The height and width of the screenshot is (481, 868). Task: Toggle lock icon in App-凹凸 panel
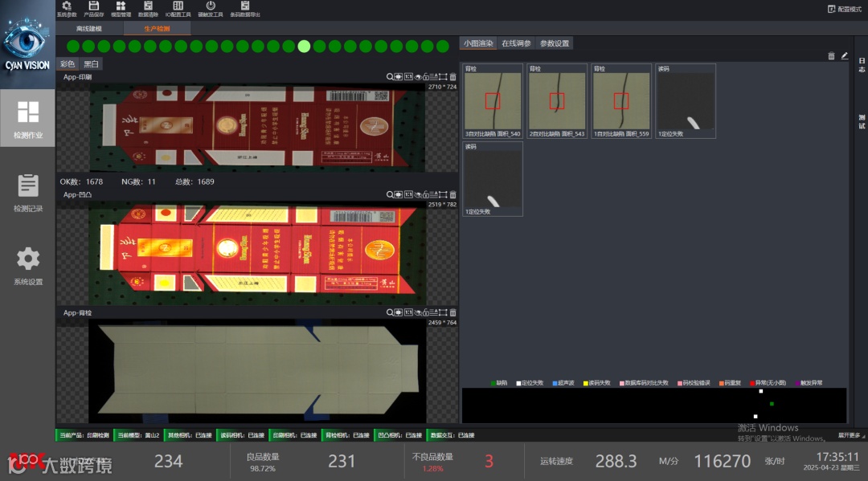tap(426, 194)
